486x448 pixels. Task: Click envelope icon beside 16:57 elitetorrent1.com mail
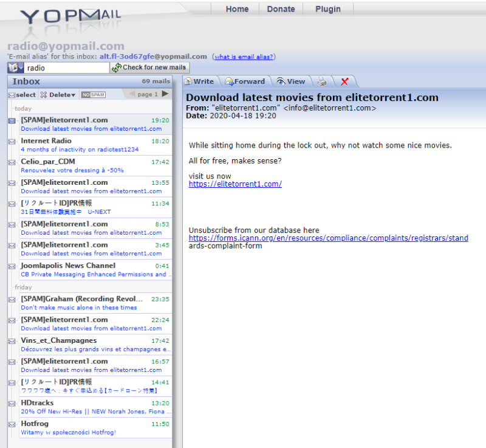(x=12, y=362)
